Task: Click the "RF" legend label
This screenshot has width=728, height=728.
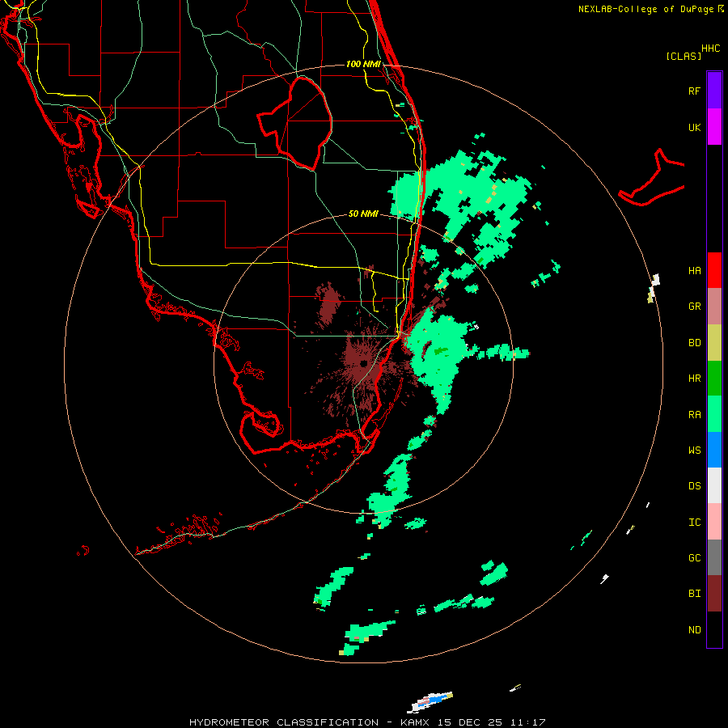Action: pos(694,91)
